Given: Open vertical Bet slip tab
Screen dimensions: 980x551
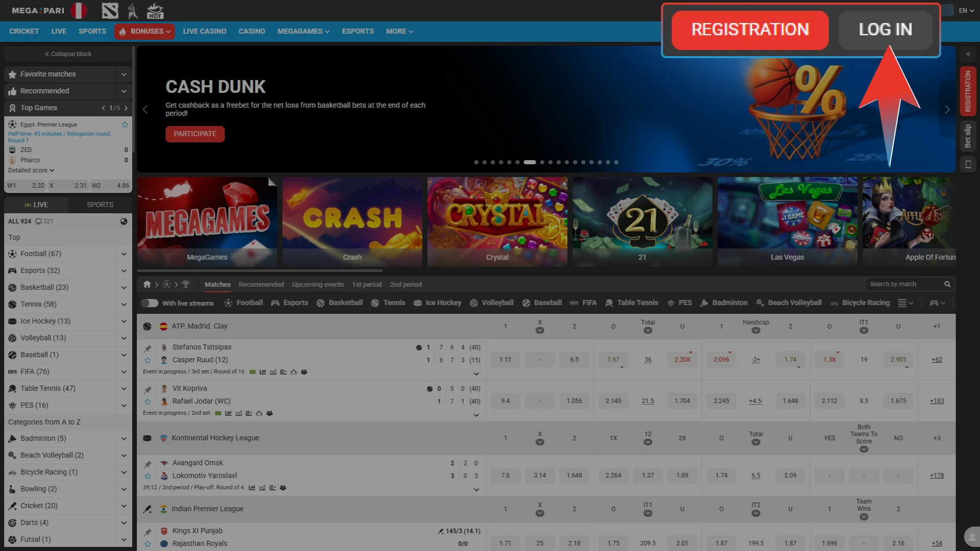Looking at the screenshot, I should point(968,136).
